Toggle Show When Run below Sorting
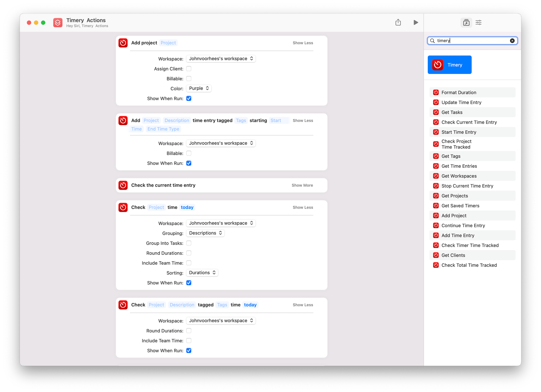The height and width of the screenshot is (392, 541). [x=189, y=283]
